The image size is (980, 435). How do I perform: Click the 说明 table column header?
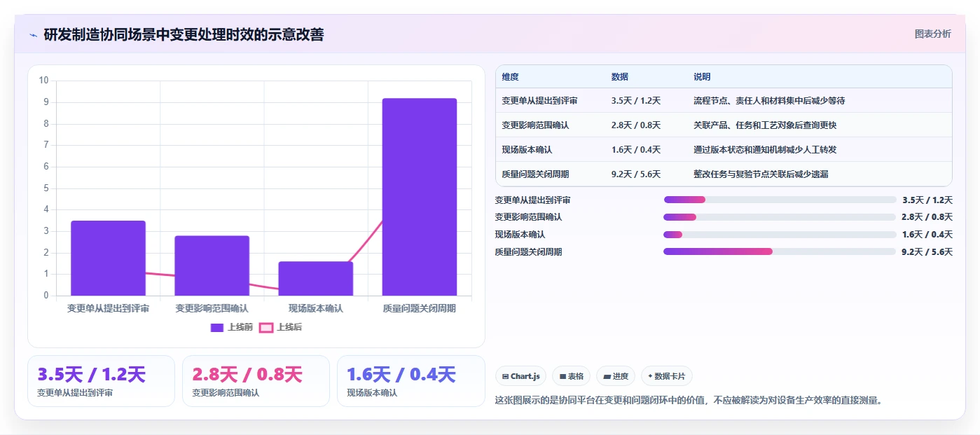pyautogui.click(x=702, y=77)
